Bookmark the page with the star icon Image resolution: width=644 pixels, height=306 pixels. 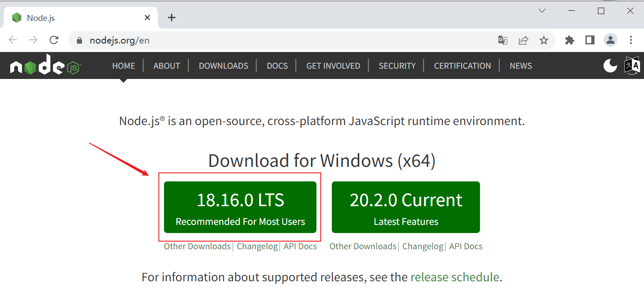(x=544, y=40)
